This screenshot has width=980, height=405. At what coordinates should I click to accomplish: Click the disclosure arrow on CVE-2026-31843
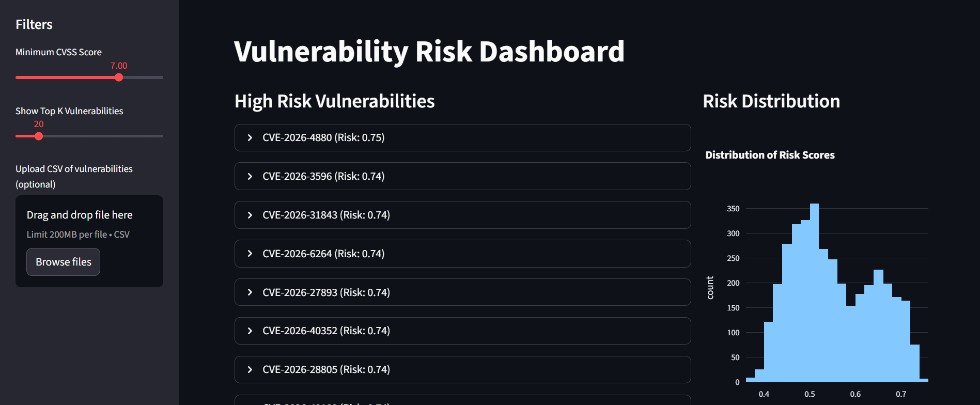pos(250,215)
